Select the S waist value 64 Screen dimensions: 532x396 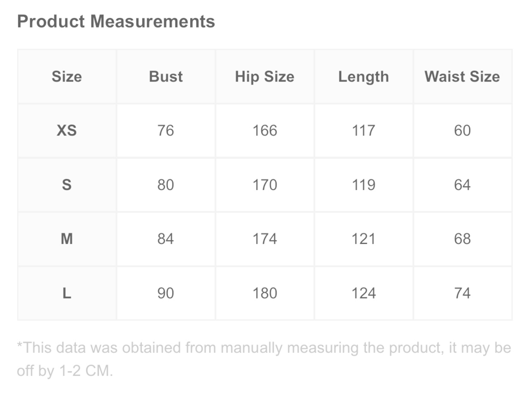click(x=462, y=185)
